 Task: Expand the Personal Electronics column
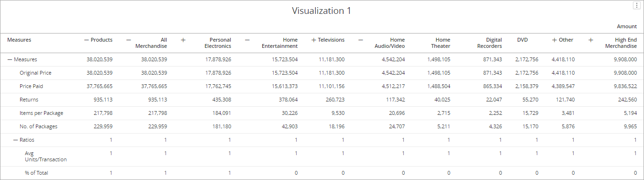(x=183, y=40)
